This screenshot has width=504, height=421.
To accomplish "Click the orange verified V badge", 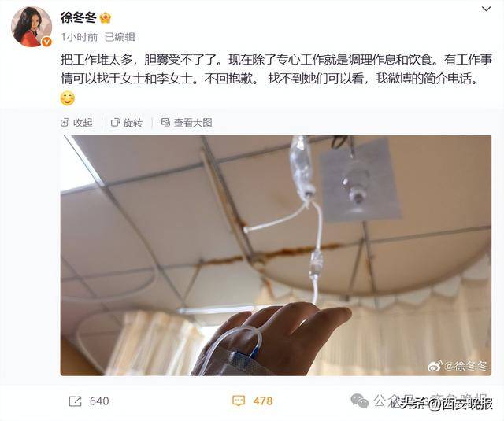I will 46,42.
